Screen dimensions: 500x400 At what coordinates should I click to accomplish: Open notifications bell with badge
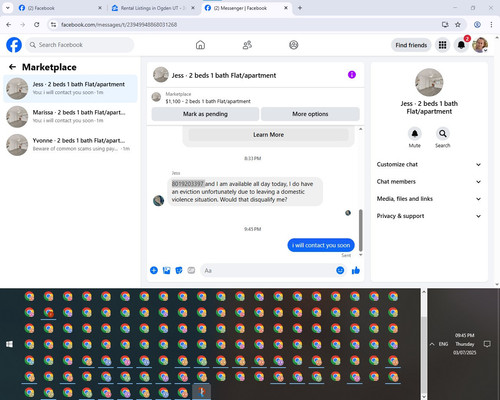click(461, 45)
